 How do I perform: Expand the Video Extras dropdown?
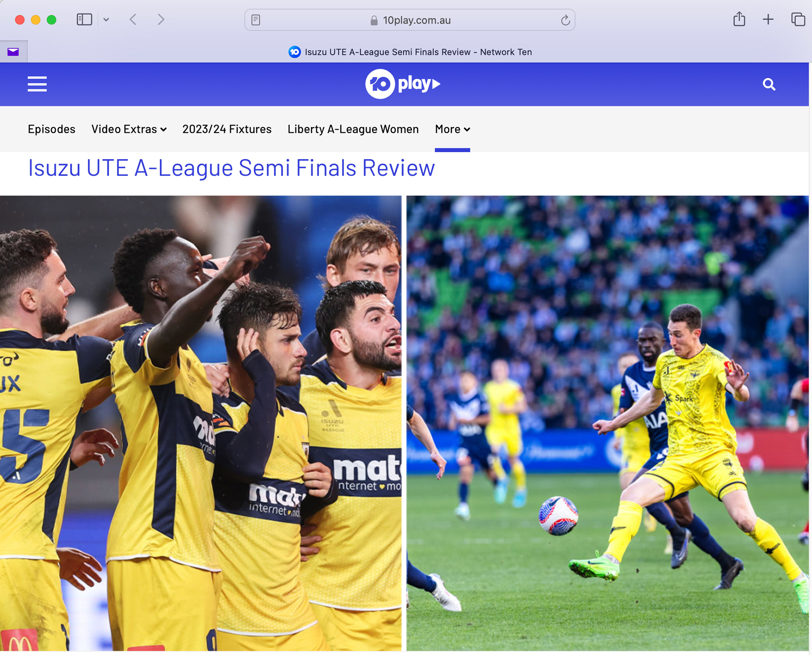(129, 129)
